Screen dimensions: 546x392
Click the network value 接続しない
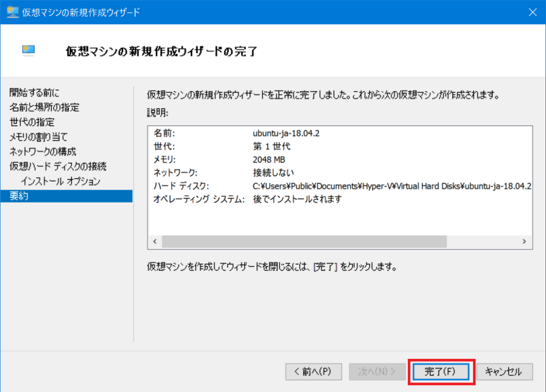point(274,173)
